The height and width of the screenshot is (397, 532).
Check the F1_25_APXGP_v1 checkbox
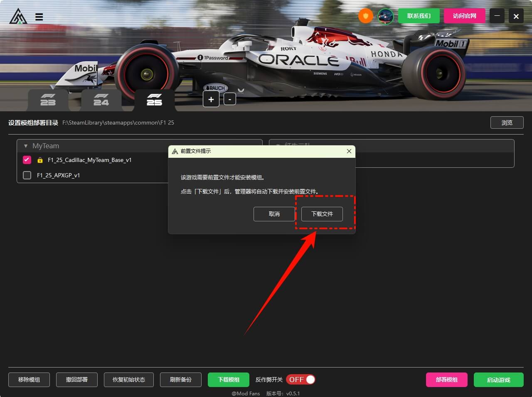[x=27, y=175]
